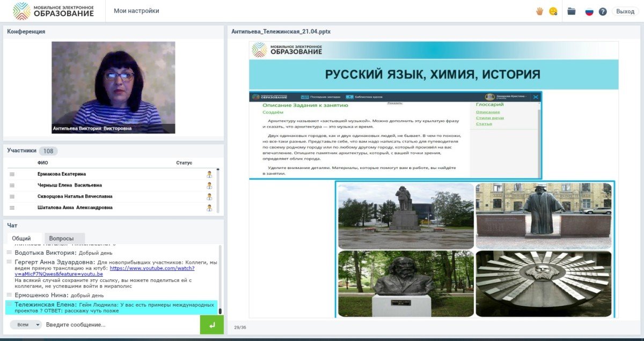Click the Статья link in slide glossary
The image size is (644, 341).
point(484,124)
